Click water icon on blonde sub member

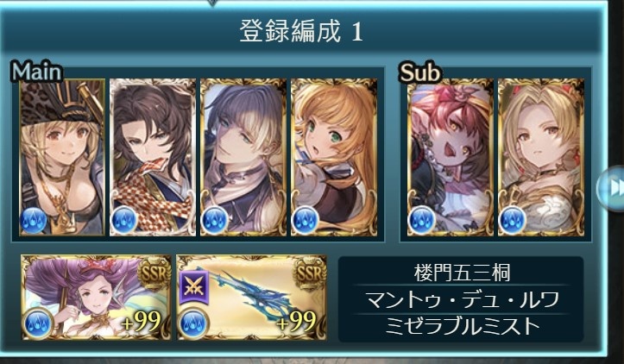(x=513, y=220)
